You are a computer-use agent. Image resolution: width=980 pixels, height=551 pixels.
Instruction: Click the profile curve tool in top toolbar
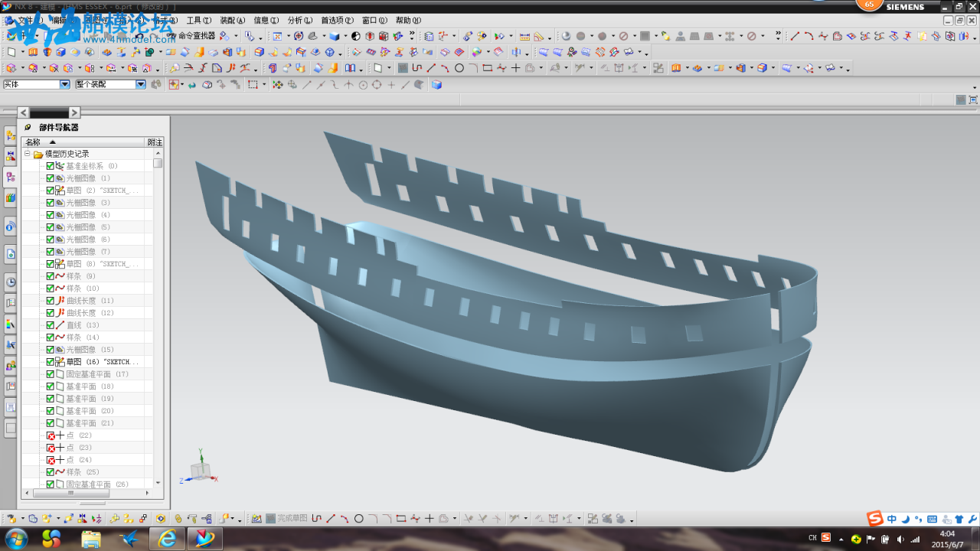click(417, 68)
